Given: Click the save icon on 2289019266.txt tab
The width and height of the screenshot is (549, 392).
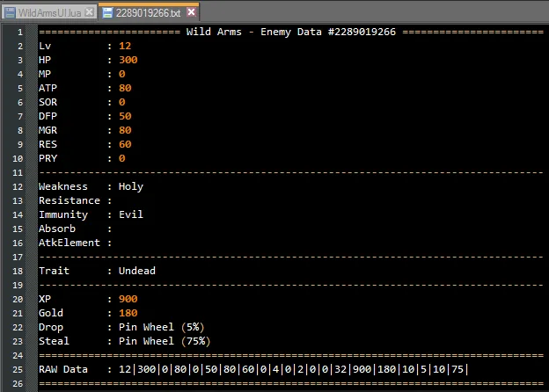Looking at the screenshot, I should click(107, 13).
